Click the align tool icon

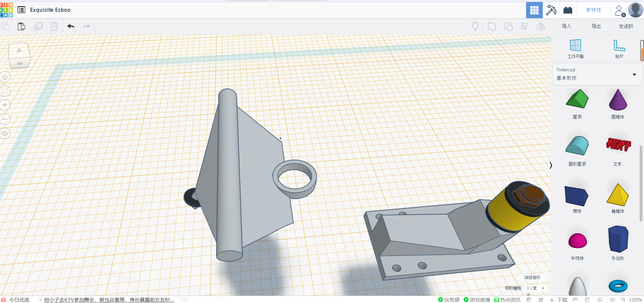524,26
